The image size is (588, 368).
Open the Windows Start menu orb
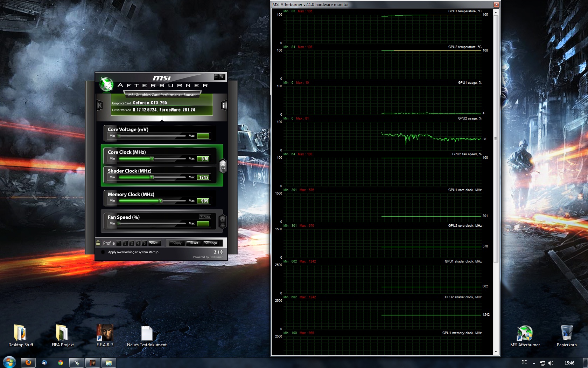click(x=9, y=362)
